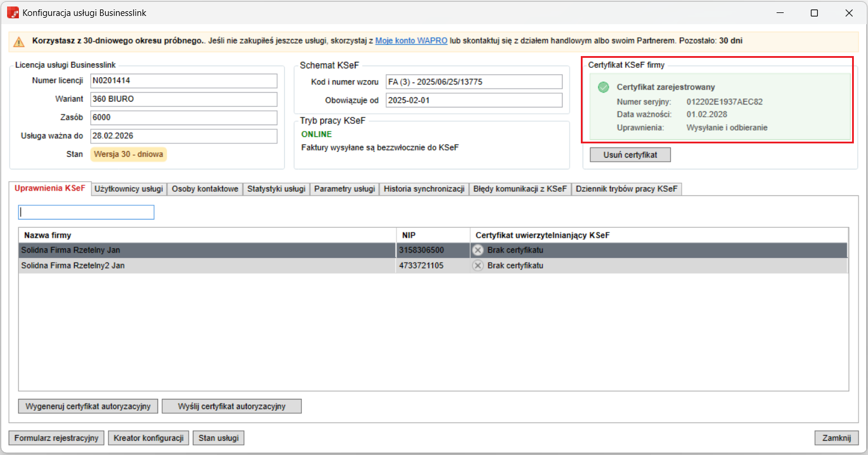Screen dimensions: 868x455
Task: Select the Parametry usługi tab
Action: click(344, 189)
